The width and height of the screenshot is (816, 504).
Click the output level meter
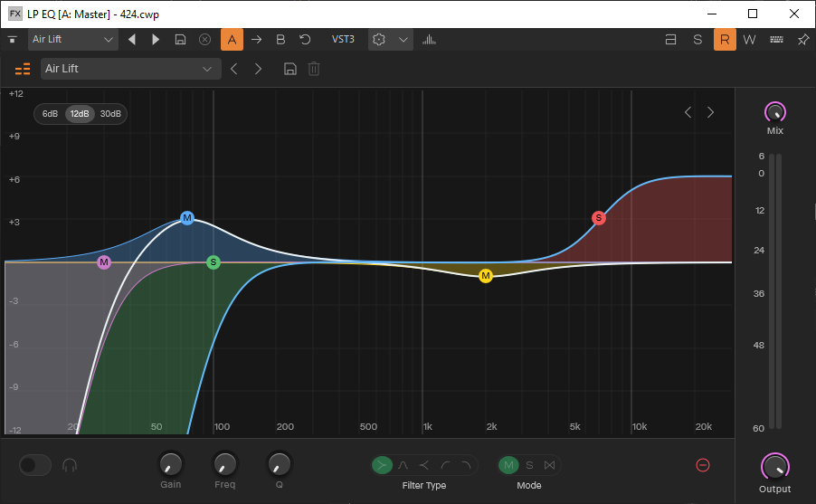pyautogui.click(x=775, y=291)
